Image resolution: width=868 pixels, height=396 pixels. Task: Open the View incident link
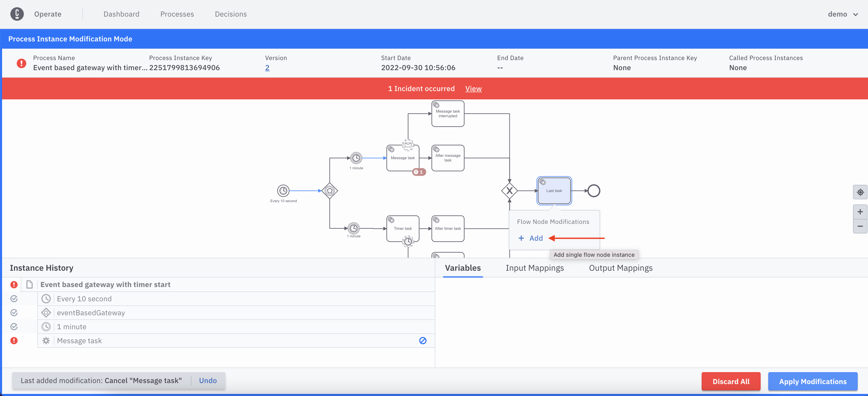(473, 89)
